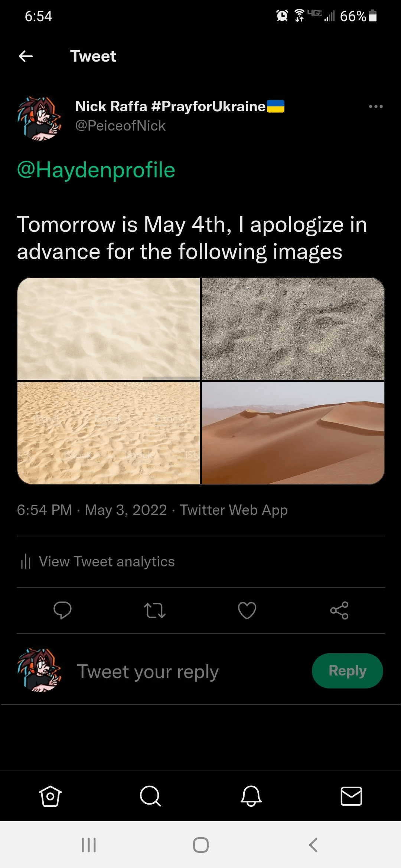Tap the Android recent apps button
This screenshot has height=868, width=401.
coord(89,845)
